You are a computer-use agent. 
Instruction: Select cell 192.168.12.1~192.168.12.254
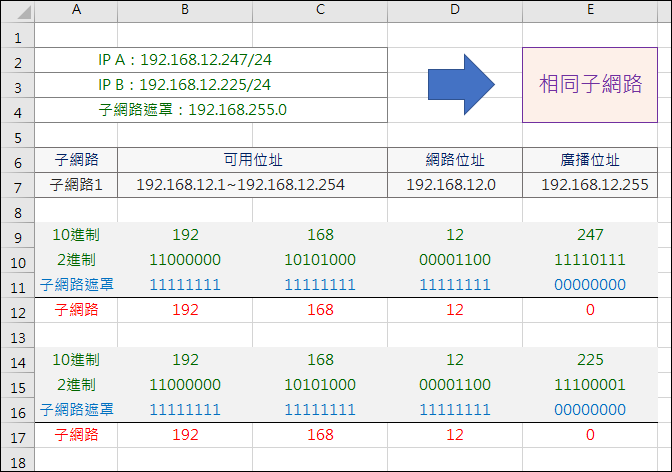coord(252,185)
